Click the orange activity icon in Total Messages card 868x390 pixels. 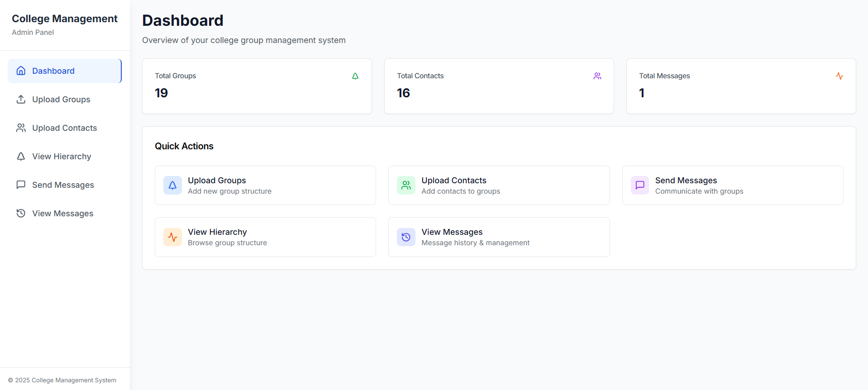click(x=839, y=76)
